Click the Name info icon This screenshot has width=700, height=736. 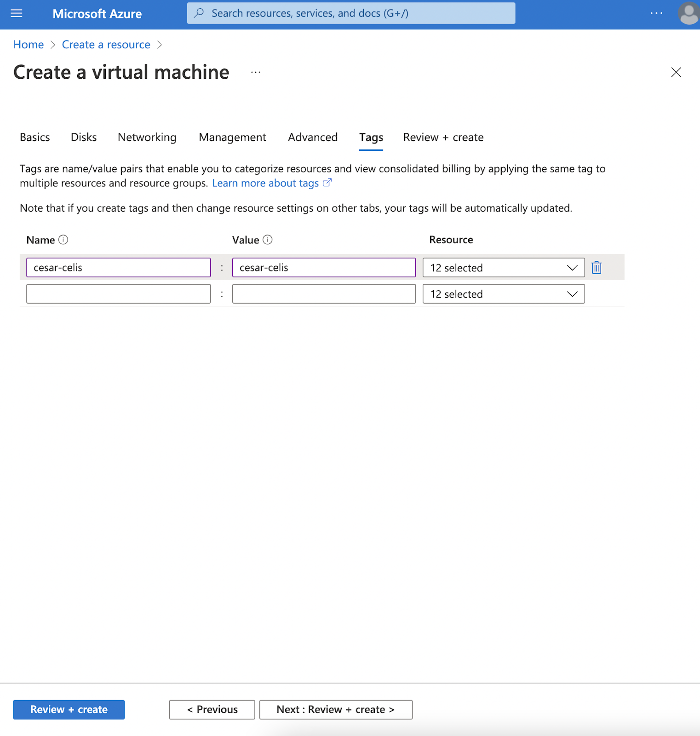tap(63, 240)
